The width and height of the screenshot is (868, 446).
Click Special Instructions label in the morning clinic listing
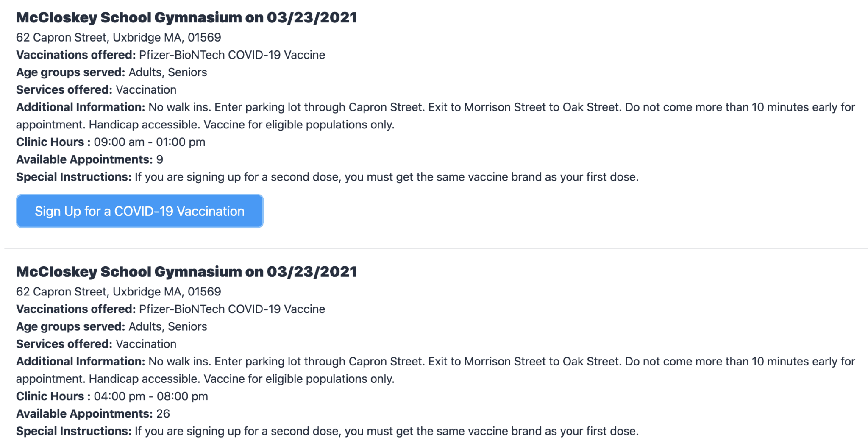[74, 177]
